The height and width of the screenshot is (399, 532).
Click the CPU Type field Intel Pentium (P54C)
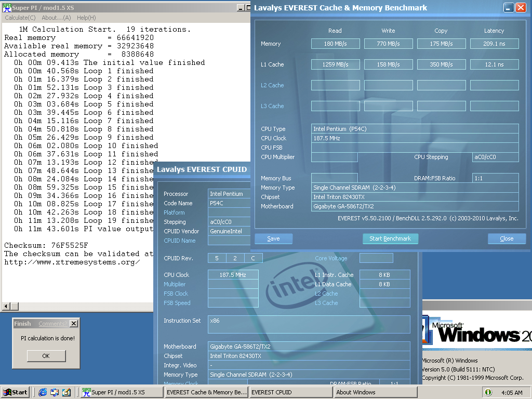415,129
